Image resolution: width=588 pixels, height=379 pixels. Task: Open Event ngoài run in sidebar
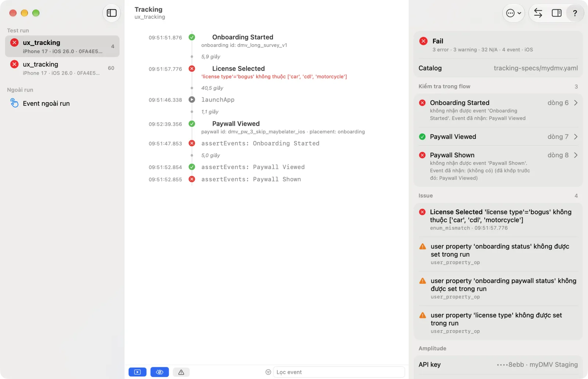coord(62,103)
